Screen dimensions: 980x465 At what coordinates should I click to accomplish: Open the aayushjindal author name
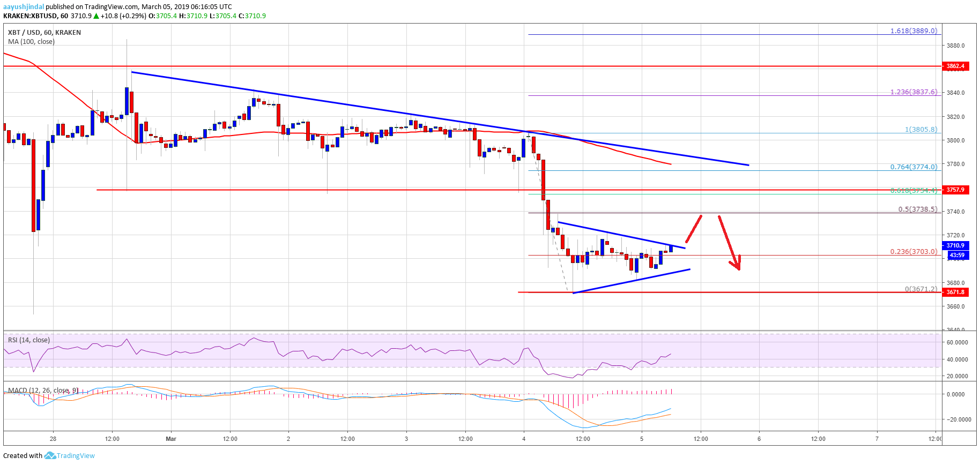[24, 7]
